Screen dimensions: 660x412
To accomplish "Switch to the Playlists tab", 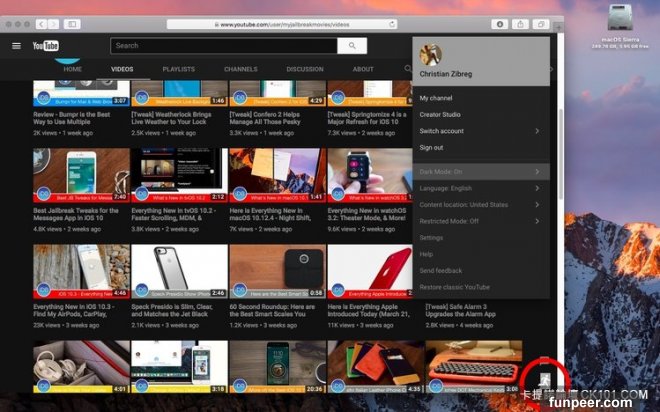I will [178, 69].
